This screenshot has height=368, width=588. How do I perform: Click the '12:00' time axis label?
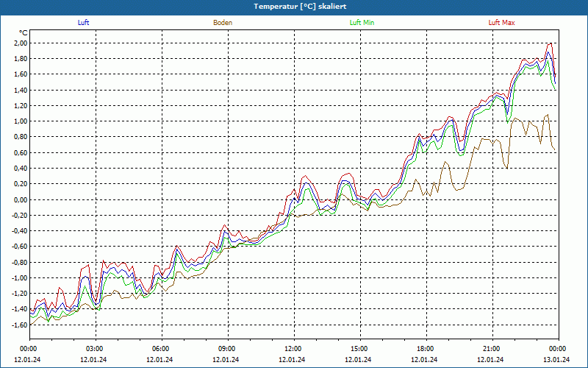pyautogui.click(x=293, y=349)
